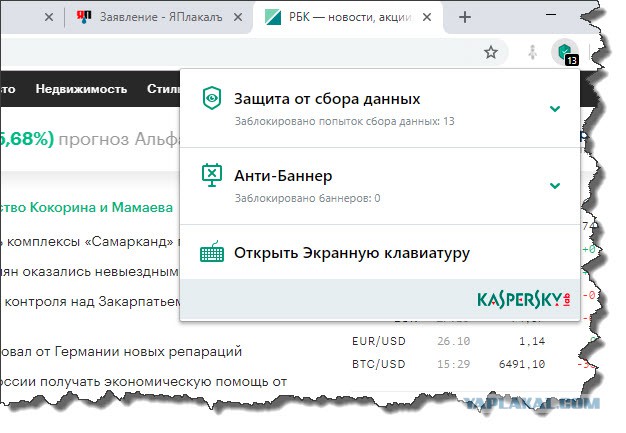The height and width of the screenshot is (433, 626).
Task: Click the Kaspersky Lab logo in popup footer
Action: [524, 300]
